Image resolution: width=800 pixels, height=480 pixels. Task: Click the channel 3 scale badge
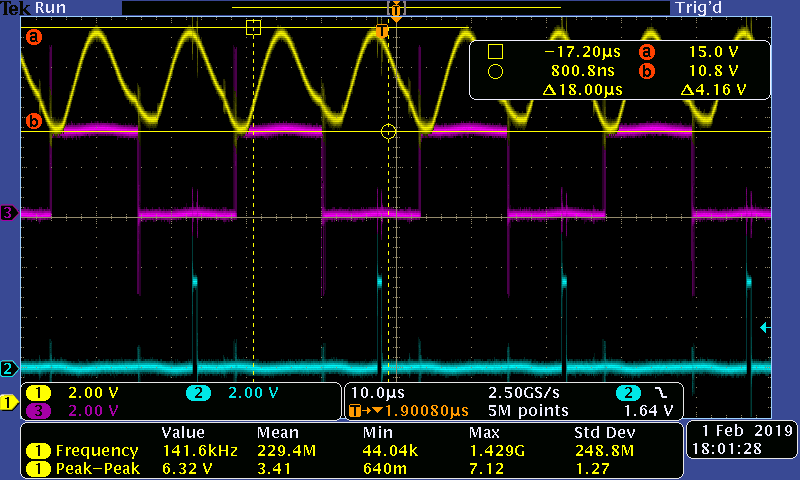tap(38, 411)
